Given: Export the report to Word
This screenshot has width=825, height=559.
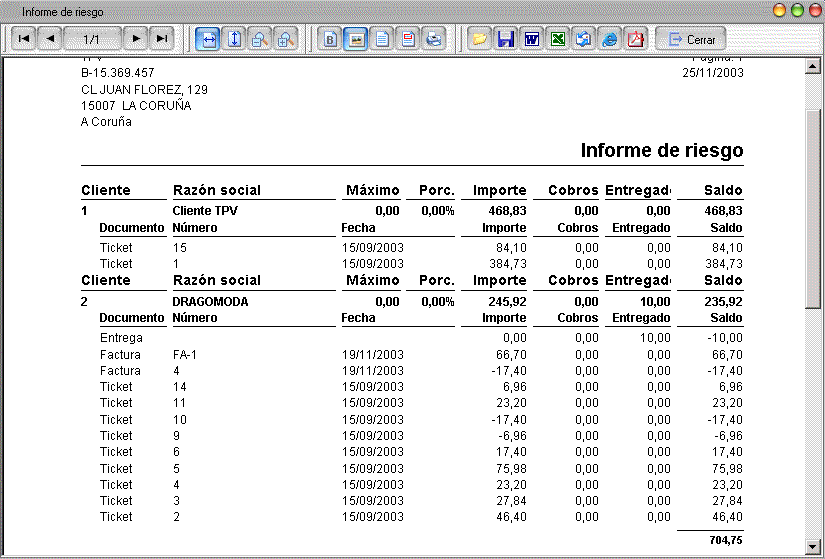Looking at the screenshot, I should [x=532, y=39].
